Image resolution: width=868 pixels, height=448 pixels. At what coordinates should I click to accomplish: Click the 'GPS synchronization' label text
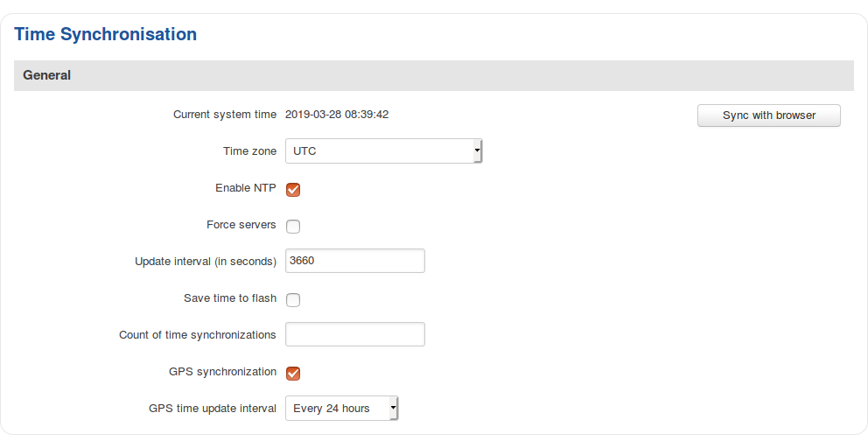point(222,372)
